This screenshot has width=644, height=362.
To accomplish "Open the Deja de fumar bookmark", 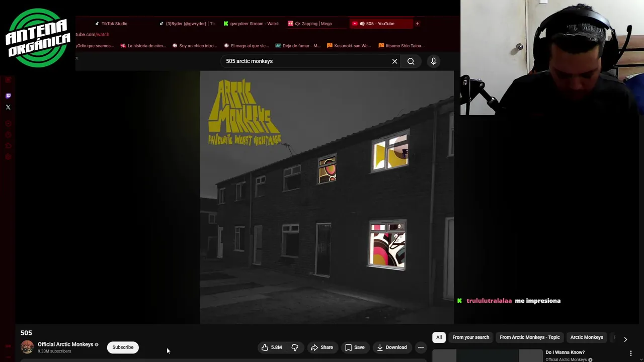I will pyautogui.click(x=298, y=46).
